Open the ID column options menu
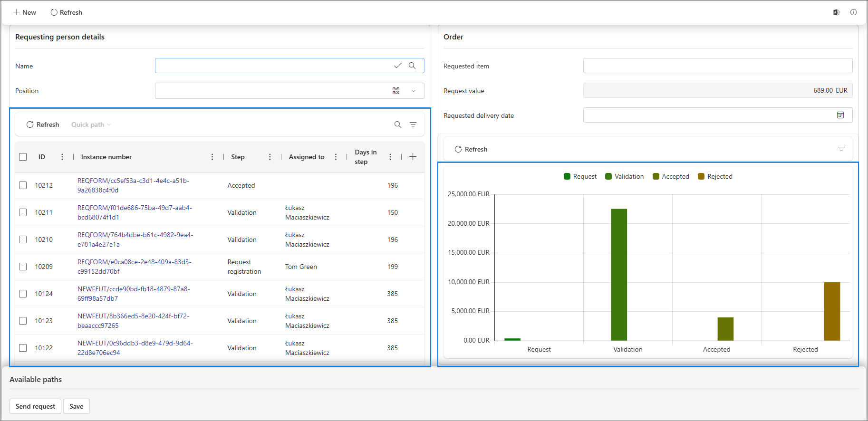This screenshot has height=421, width=868. [x=62, y=157]
